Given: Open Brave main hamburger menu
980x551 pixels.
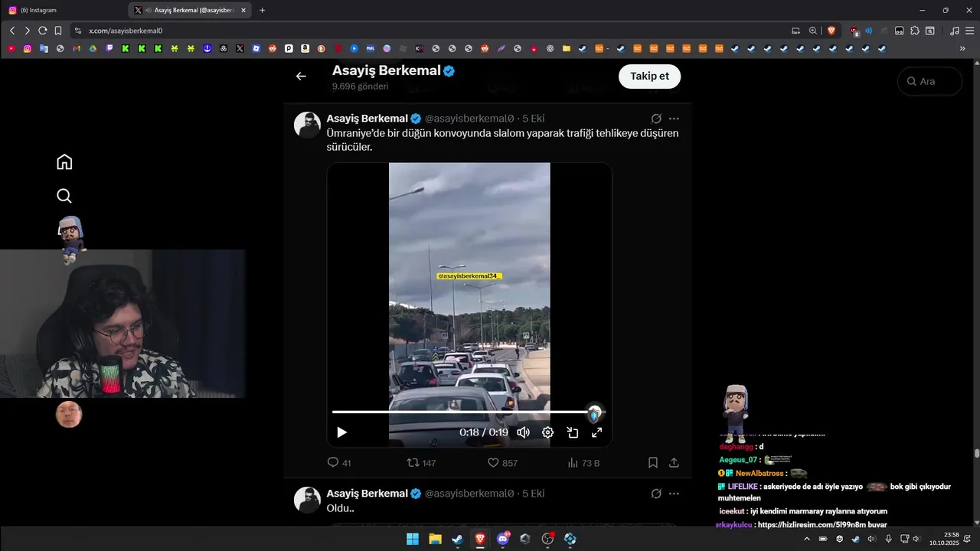Looking at the screenshot, I should pos(969,31).
